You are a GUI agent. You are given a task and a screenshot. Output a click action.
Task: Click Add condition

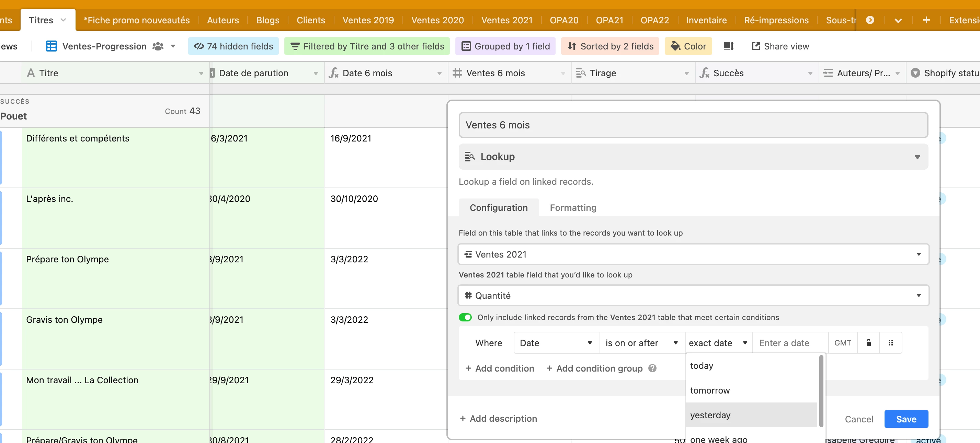pyautogui.click(x=499, y=368)
